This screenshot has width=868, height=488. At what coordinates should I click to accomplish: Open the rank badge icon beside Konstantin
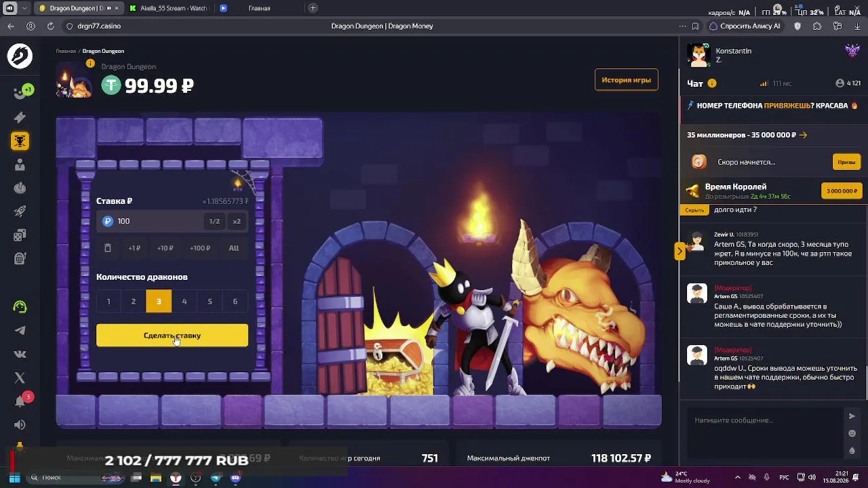pos(852,51)
